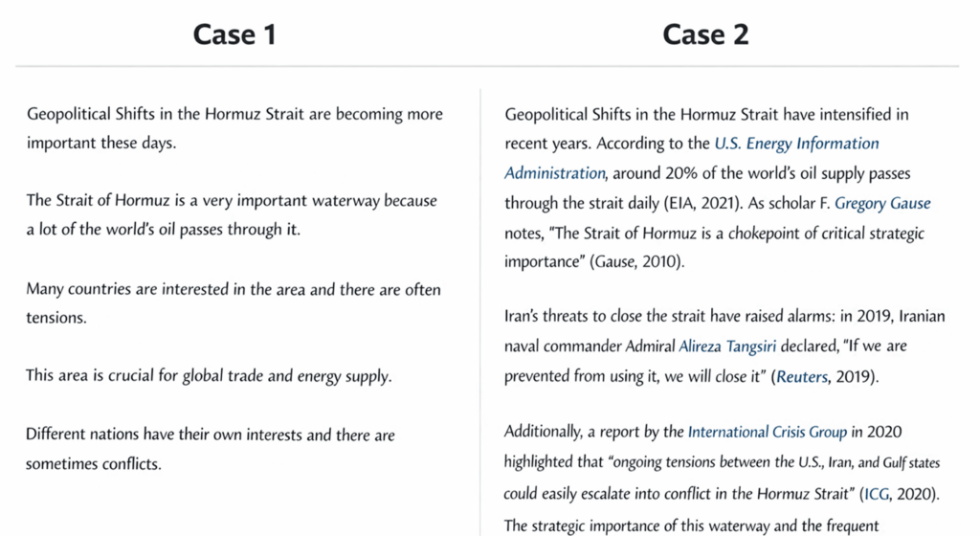Click the 'Different nations have their own interests' paragraph
Viewport: 980px width, 536px height.
coord(211,449)
